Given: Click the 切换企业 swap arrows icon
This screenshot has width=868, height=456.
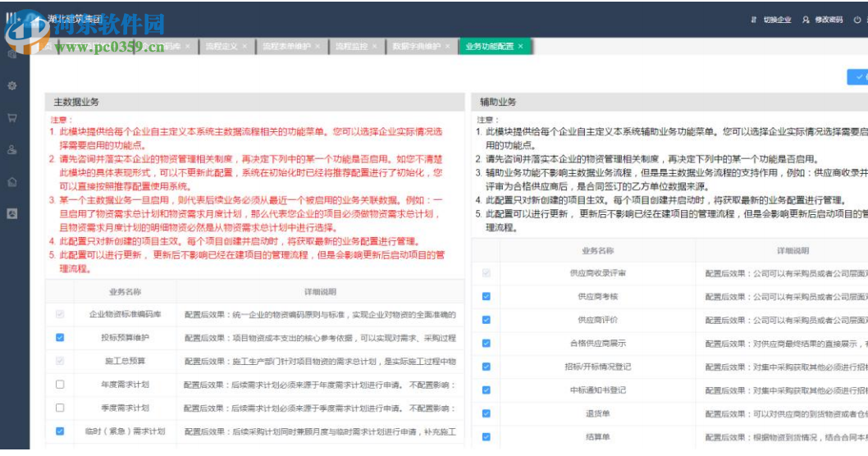Looking at the screenshot, I should [x=753, y=20].
